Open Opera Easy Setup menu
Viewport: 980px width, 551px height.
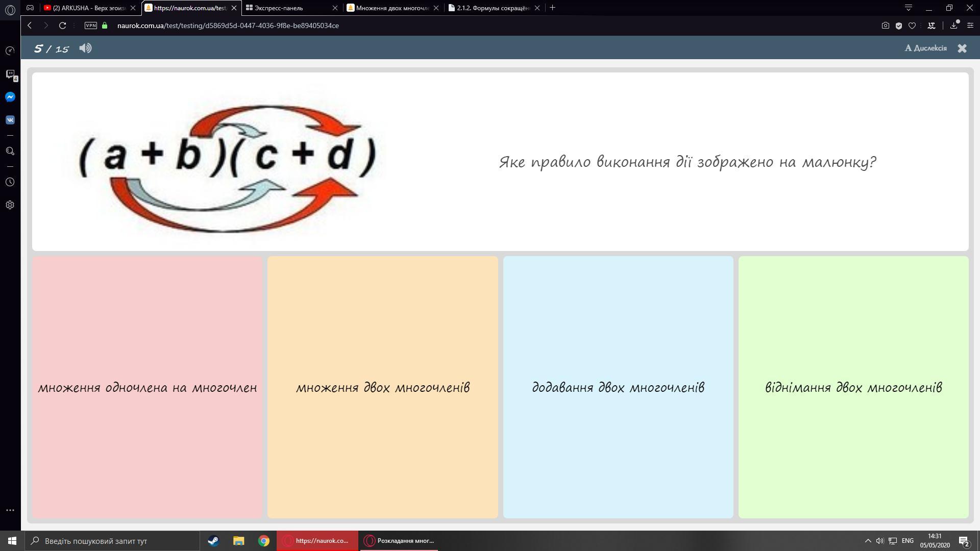point(970,26)
